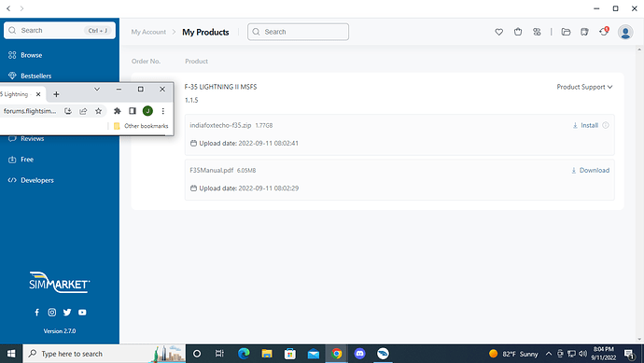Click the My Products search field
Image resolution: width=644 pixels, height=363 pixels.
tap(298, 32)
